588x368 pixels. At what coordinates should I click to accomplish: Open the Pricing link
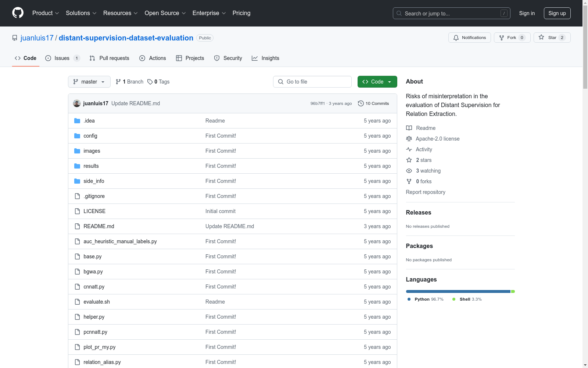[241, 13]
